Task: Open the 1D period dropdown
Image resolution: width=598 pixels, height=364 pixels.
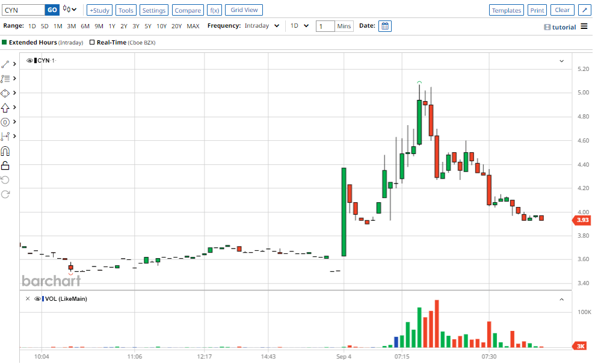Action: point(300,26)
